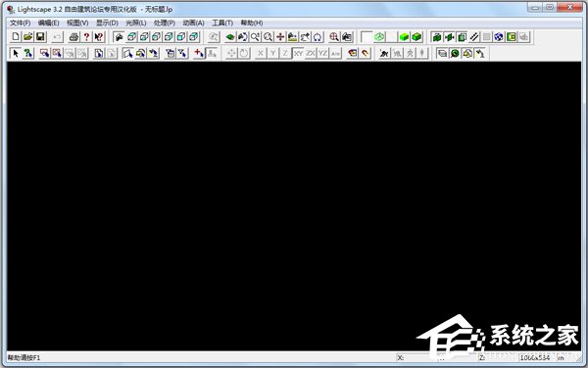588x368 pixels.
Task: Expand the 处理(P) menu
Action: pyautogui.click(x=165, y=23)
